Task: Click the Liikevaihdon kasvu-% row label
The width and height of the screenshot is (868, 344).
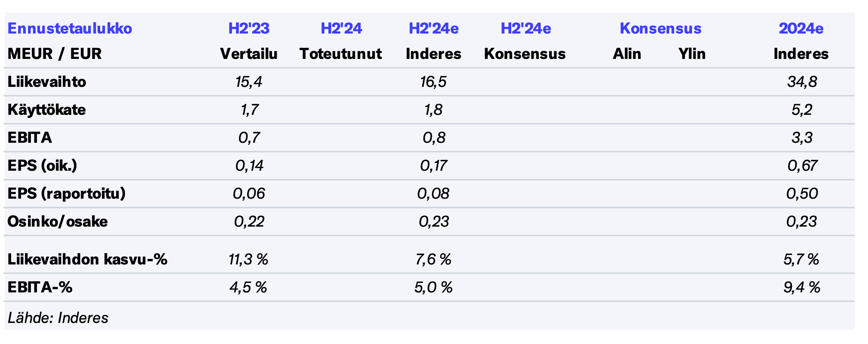Action: 88,259
